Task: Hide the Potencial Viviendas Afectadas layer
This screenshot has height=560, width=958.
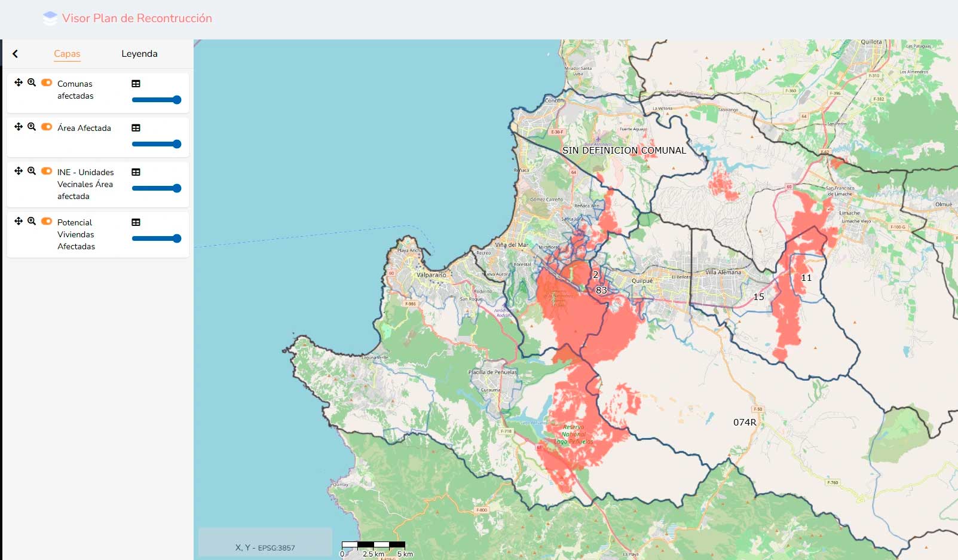Action: pyautogui.click(x=47, y=221)
